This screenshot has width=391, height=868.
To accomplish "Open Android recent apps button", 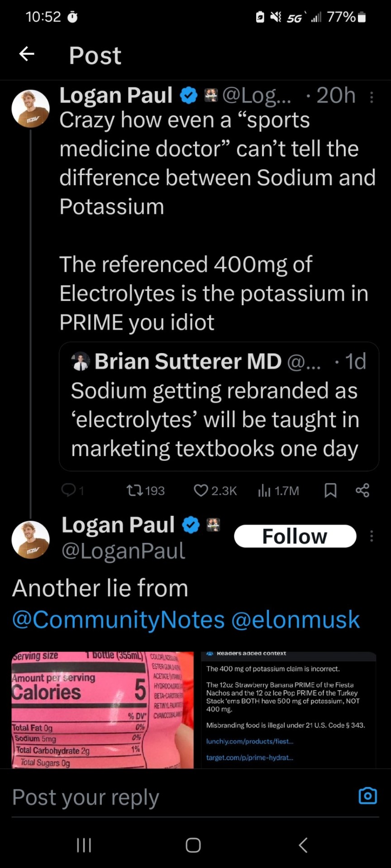I will click(x=84, y=844).
